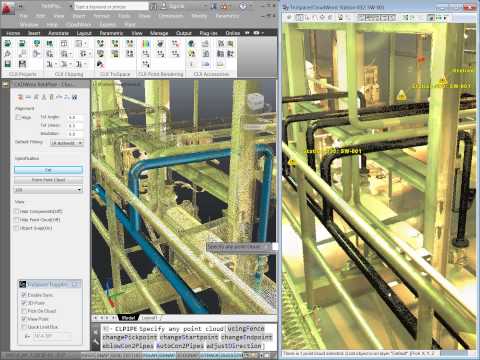Click the AutoCAD application menu logo

(x=8, y=7)
